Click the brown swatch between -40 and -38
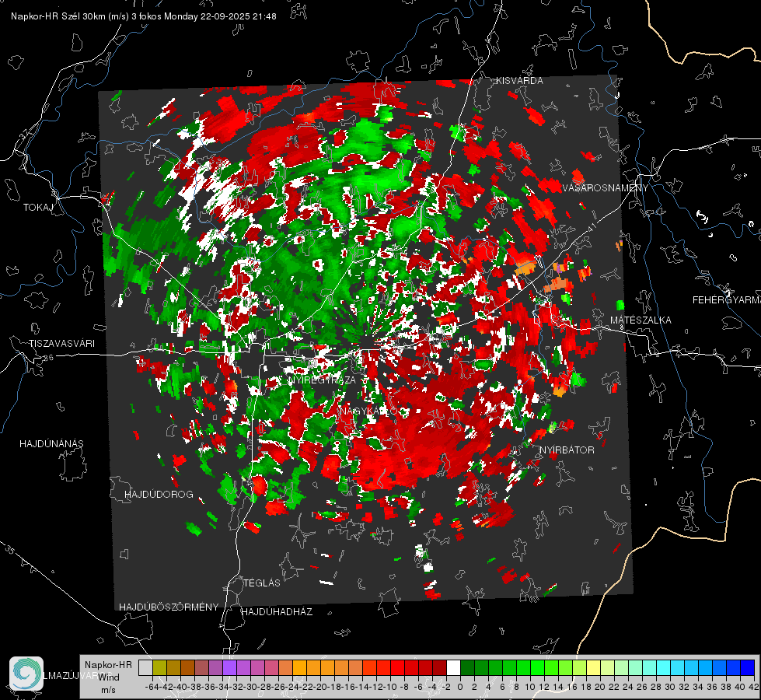761x700 pixels. tap(187, 668)
